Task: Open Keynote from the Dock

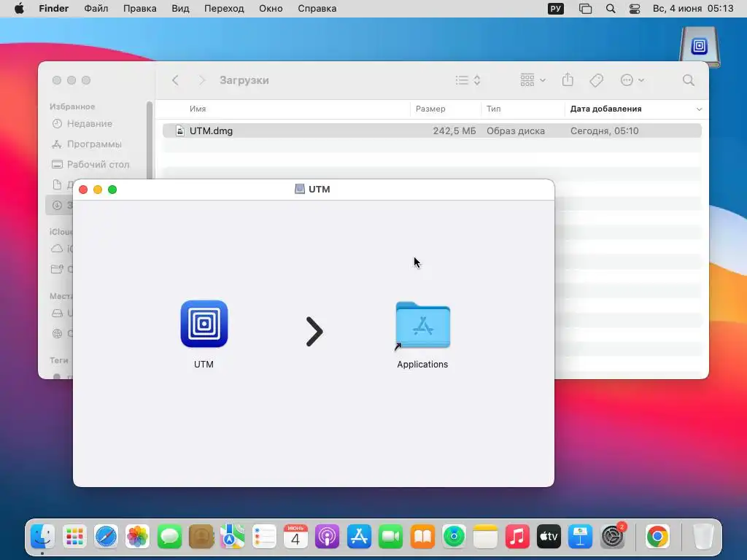Action: [x=580, y=537]
